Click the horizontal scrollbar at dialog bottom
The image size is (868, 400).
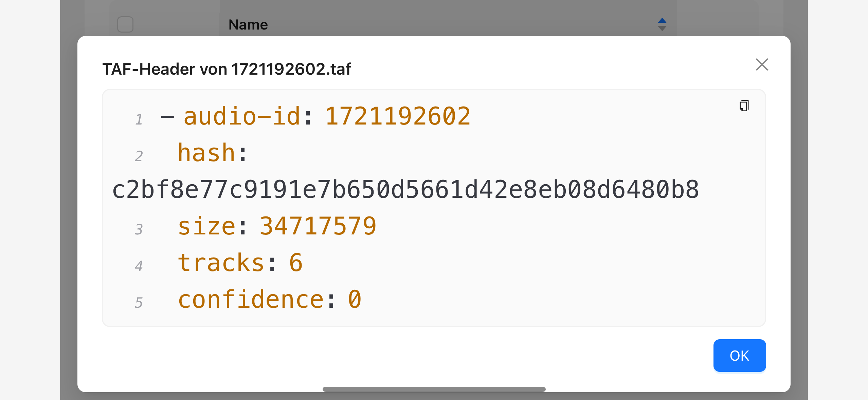pos(434,389)
